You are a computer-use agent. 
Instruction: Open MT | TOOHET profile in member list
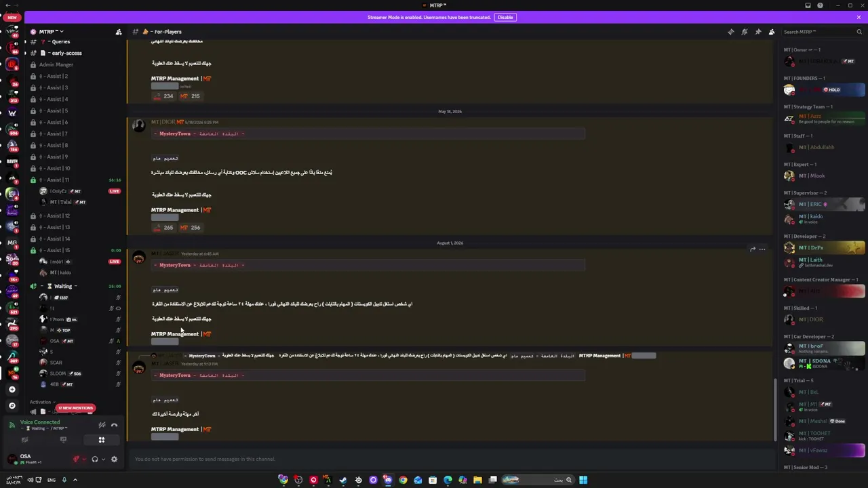click(824, 435)
